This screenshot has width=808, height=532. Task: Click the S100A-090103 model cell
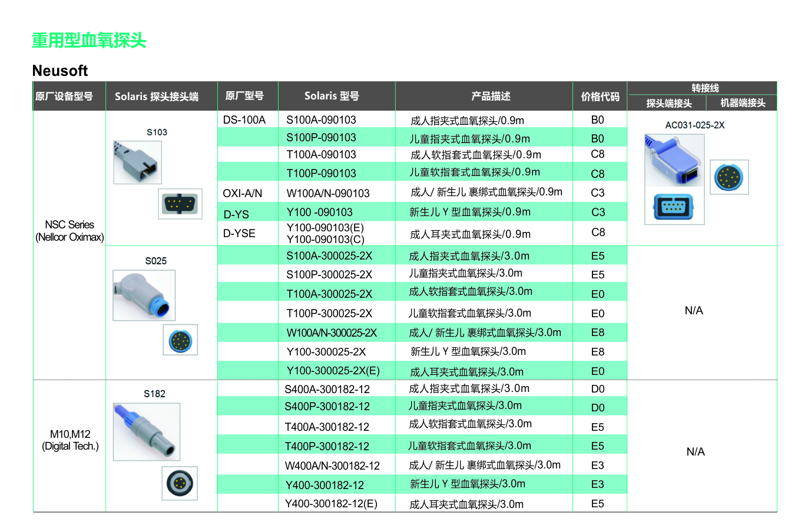pyautogui.click(x=321, y=120)
